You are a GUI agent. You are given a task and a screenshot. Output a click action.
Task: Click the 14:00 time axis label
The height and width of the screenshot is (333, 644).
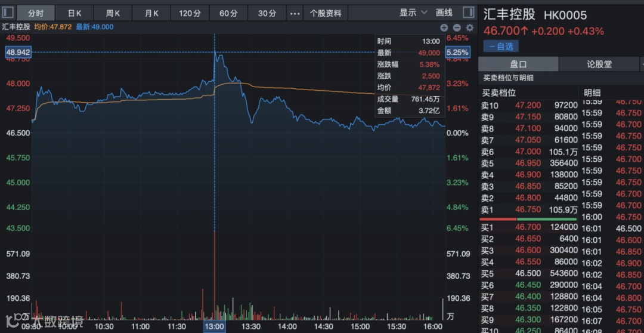click(287, 326)
